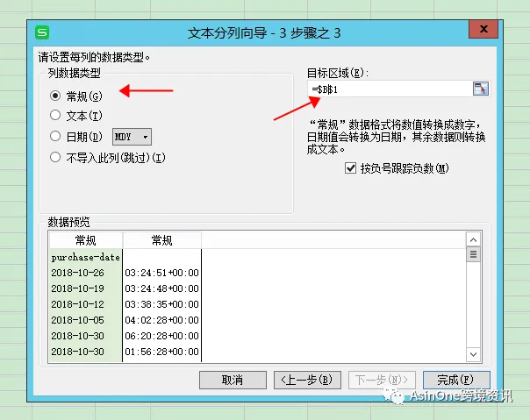This screenshot has width=530, height=420.
Task: Click the 目标区域 input field with =$B$1
Action: coord(390,89)
